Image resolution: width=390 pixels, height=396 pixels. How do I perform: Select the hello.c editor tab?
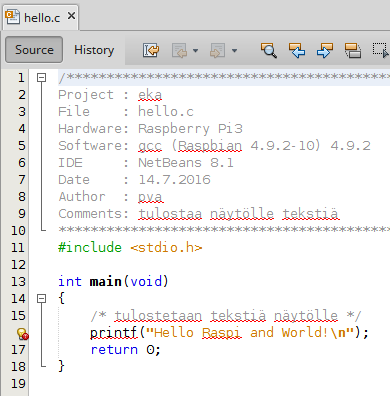(41, 17)
